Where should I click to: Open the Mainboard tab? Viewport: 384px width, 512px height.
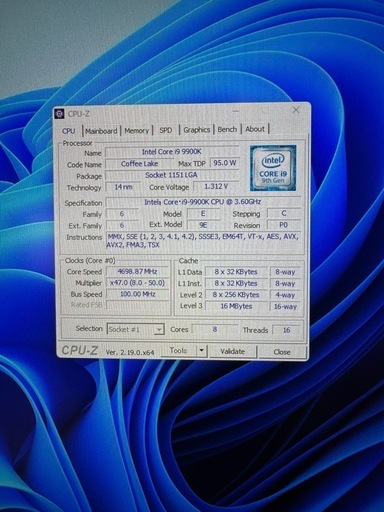pyautogui.click(x=101, y=131)
